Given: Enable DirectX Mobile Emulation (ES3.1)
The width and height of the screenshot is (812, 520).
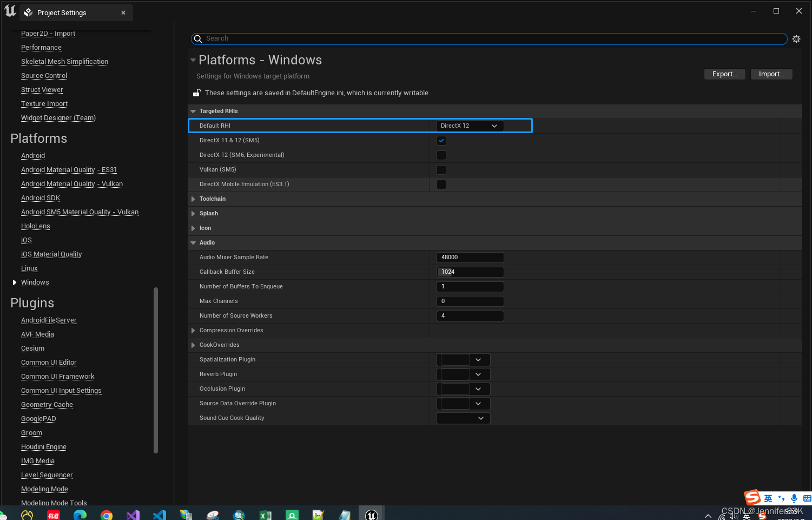Looking at the screenshot, I should pyautogui.click(x=441, y=184).
